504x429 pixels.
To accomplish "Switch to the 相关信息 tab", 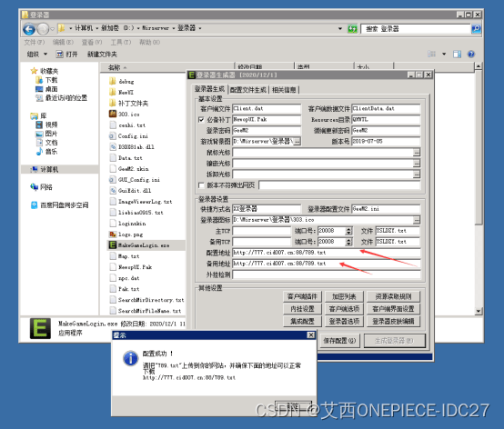I will (x=284, y=90).
